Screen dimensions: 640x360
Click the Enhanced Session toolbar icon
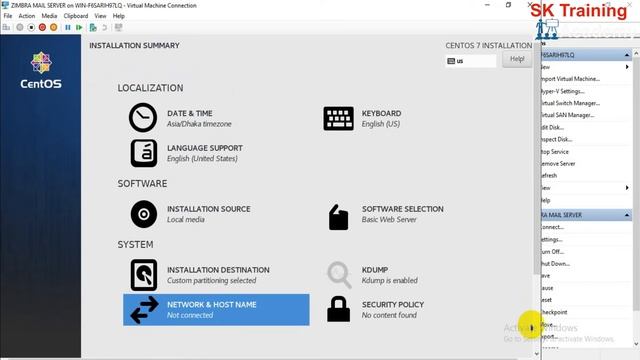pyautogui.click(x=118, y=27)
